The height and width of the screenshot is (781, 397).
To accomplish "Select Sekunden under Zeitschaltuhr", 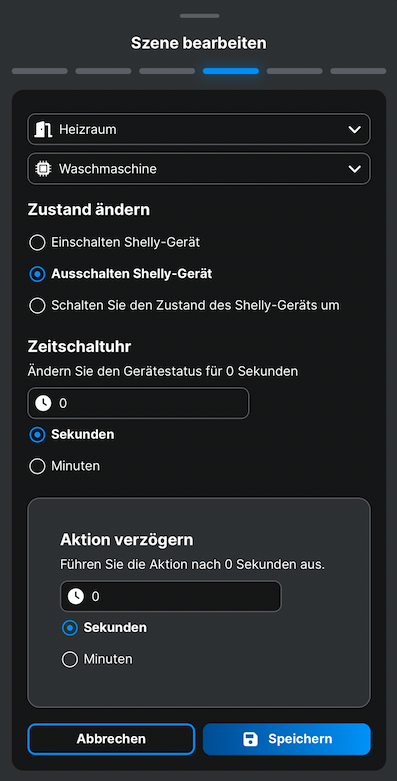I will (x=37, y=435).
